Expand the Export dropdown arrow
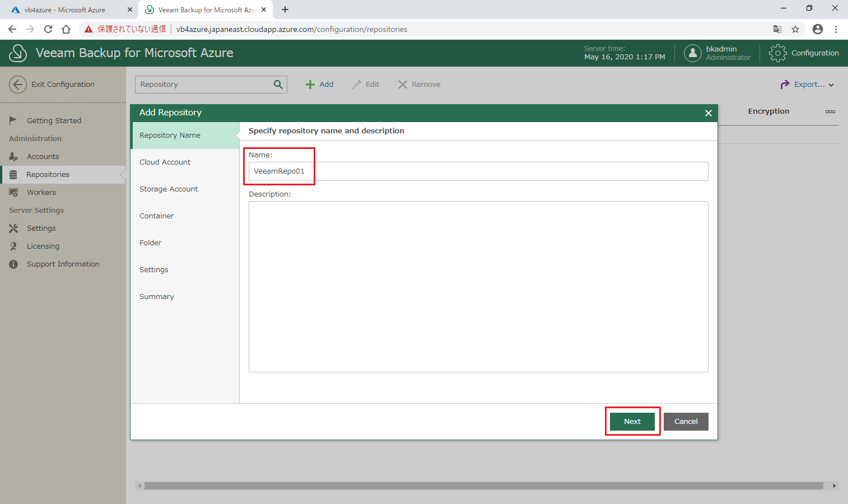Screen dimensions: 848x504 pyautogui.click(x=831, y=85)
